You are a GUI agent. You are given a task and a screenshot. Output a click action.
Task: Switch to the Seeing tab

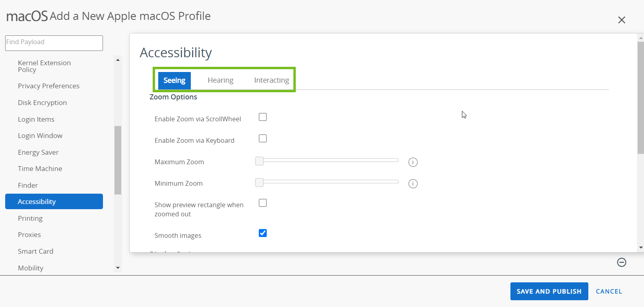[175, 80]
